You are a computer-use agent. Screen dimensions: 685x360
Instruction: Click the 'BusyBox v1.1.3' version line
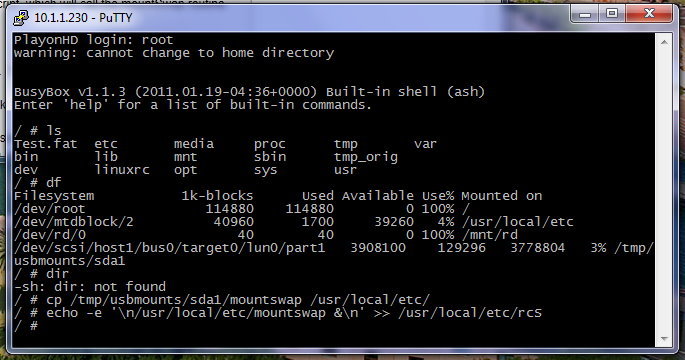[x=249, y=92]
